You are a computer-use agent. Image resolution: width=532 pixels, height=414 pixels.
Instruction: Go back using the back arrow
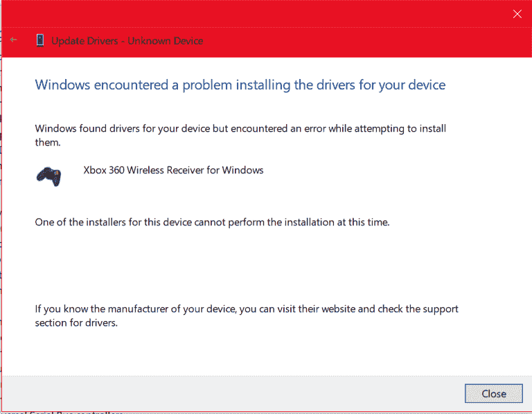[x=14, y=40]
